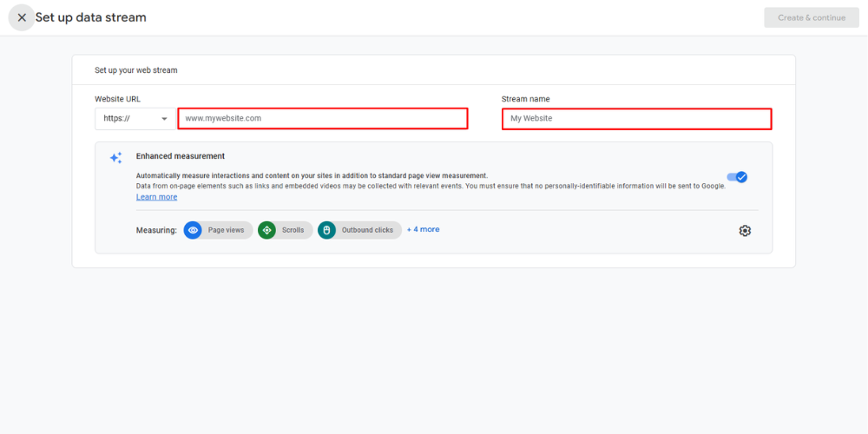Open the https:// protocol dropdown

(135, 118)
